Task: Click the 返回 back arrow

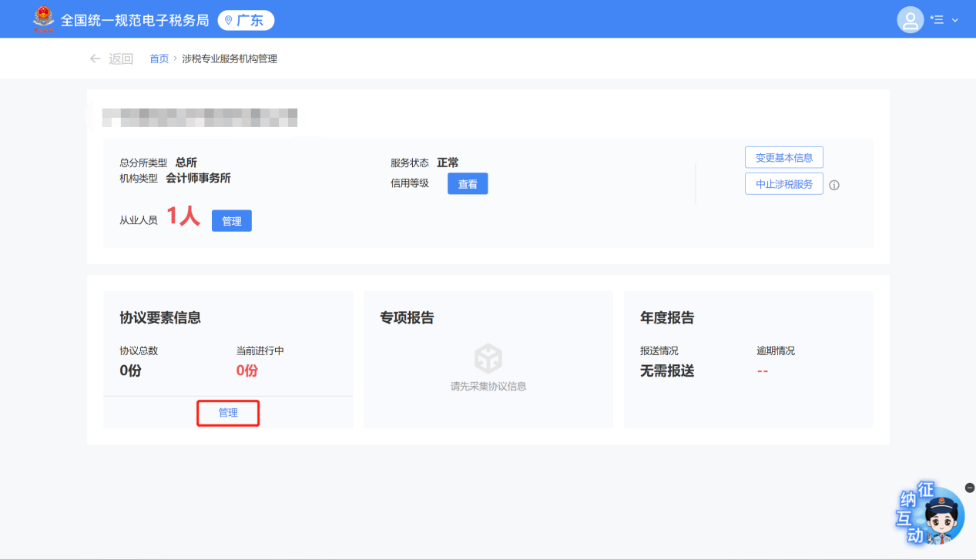Action: (95, 59)
